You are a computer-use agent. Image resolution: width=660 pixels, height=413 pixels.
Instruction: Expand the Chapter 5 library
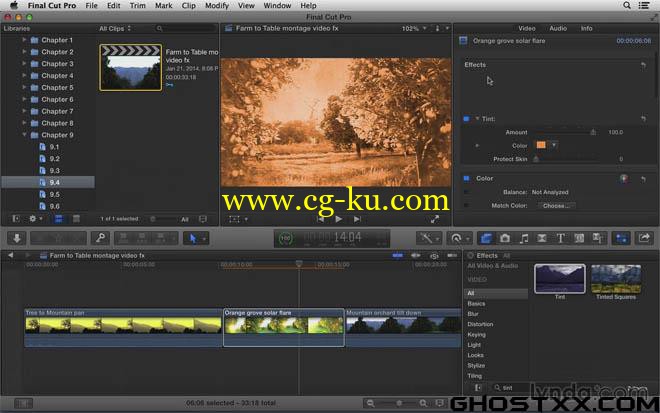pyautogui.click(x=24, y=88)
